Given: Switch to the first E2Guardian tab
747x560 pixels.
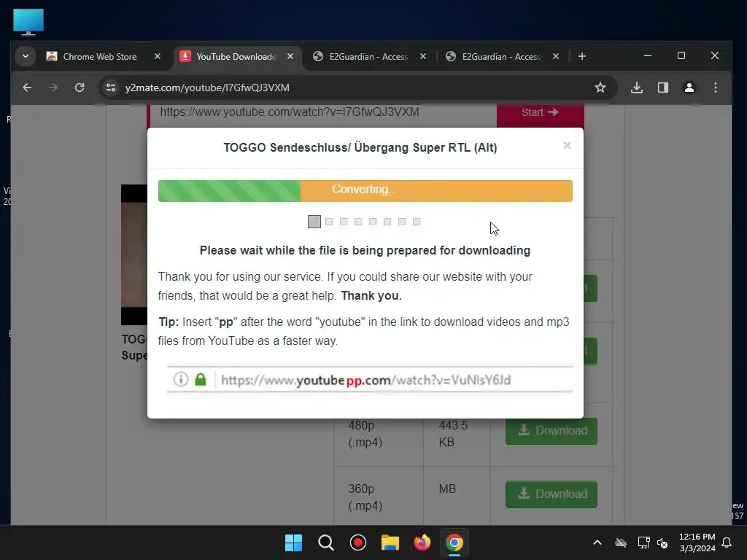Looking at the screenshot, I should pos(369,57).
